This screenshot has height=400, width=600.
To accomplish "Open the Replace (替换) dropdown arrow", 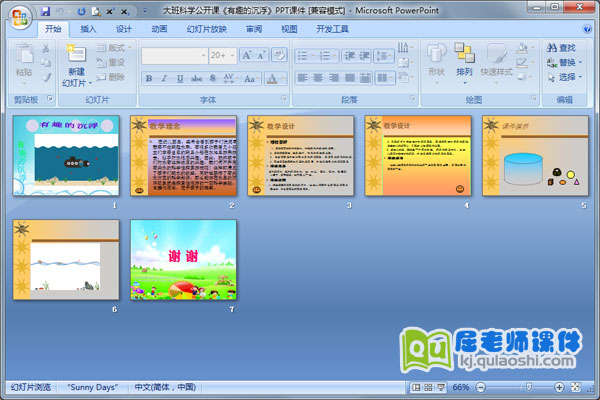I will point(580,62).
